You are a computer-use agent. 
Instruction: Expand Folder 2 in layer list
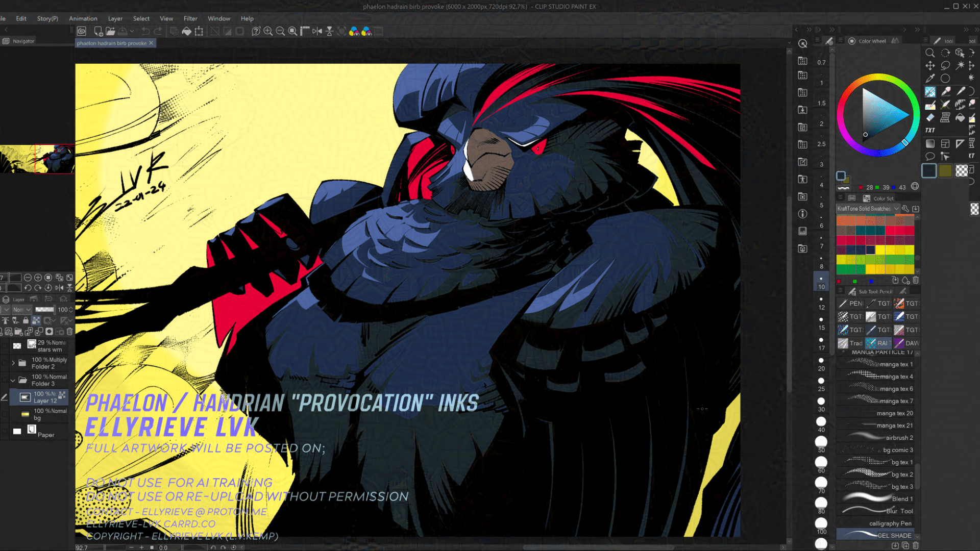click(x=13, y=363)
